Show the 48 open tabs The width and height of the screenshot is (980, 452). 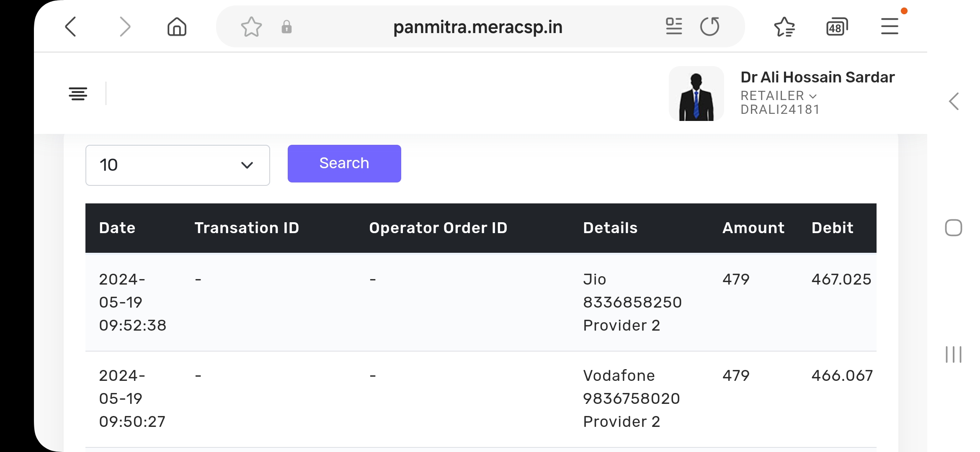point(837,27)
